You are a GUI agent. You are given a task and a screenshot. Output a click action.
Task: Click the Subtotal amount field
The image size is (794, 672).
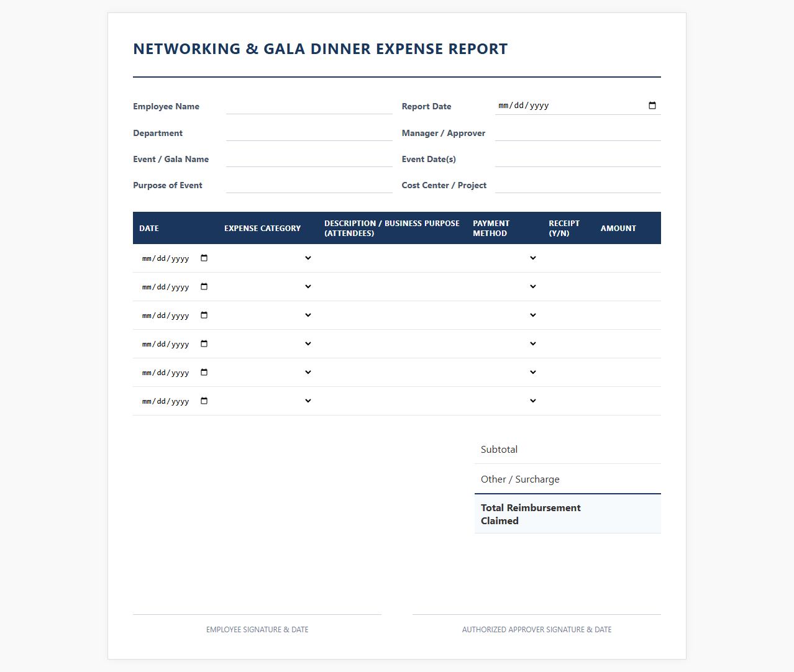[625, 449]
